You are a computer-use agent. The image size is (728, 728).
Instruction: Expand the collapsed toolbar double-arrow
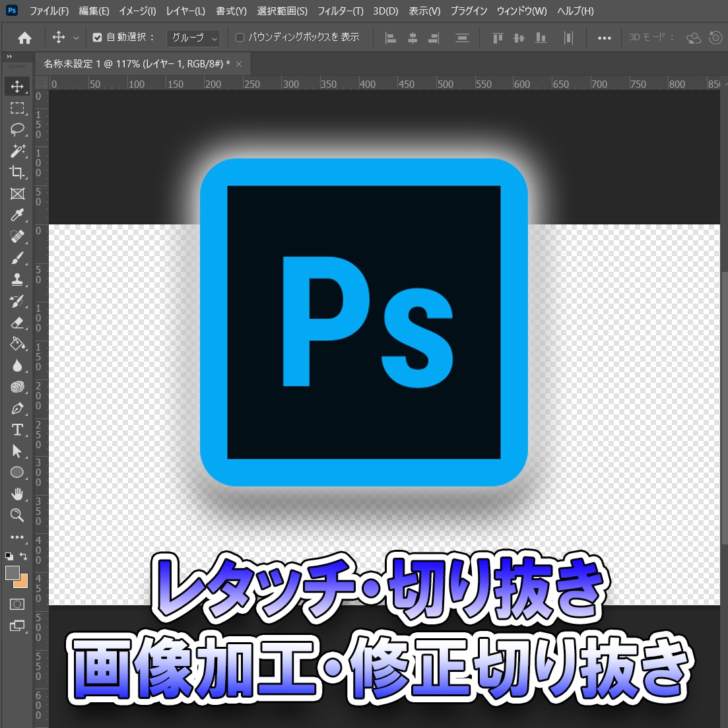coord(9,56)
